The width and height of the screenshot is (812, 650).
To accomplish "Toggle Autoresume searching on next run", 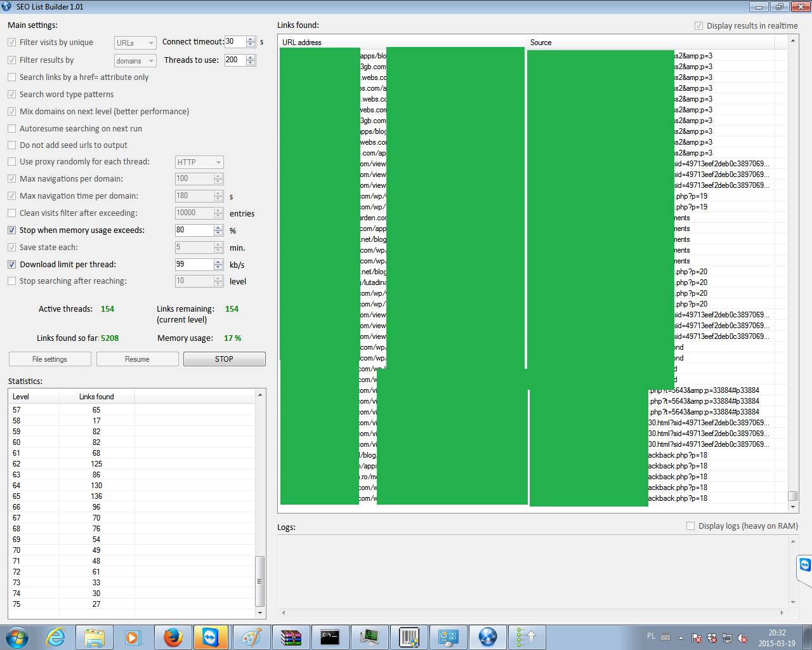I will click(12, 129).
